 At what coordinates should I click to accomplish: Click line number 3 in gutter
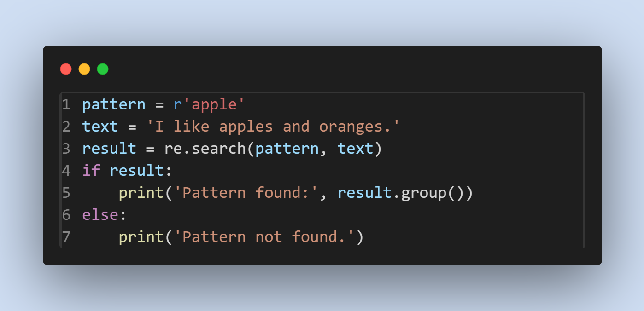66,149
